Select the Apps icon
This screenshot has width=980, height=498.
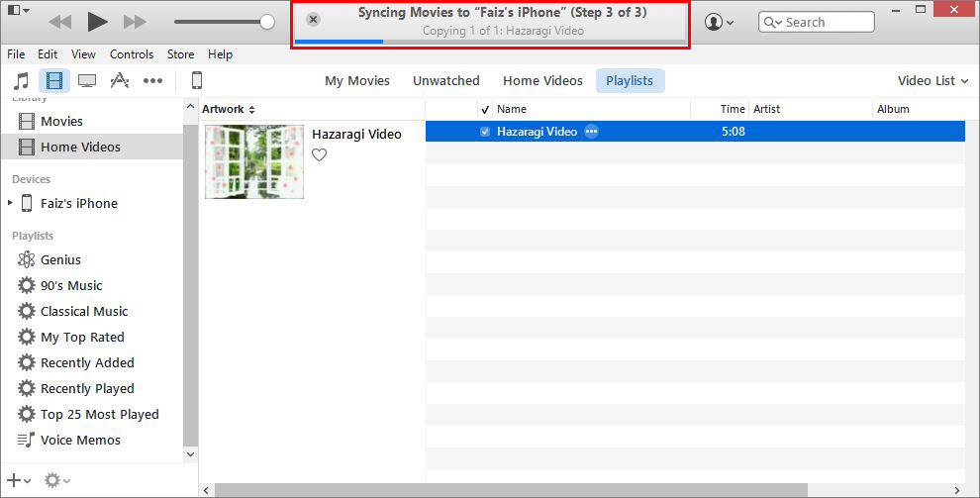120,80
